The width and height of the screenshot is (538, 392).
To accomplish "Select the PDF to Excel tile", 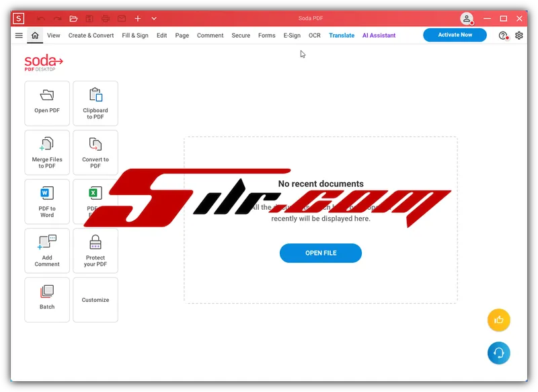I will [x=95, y=201].
